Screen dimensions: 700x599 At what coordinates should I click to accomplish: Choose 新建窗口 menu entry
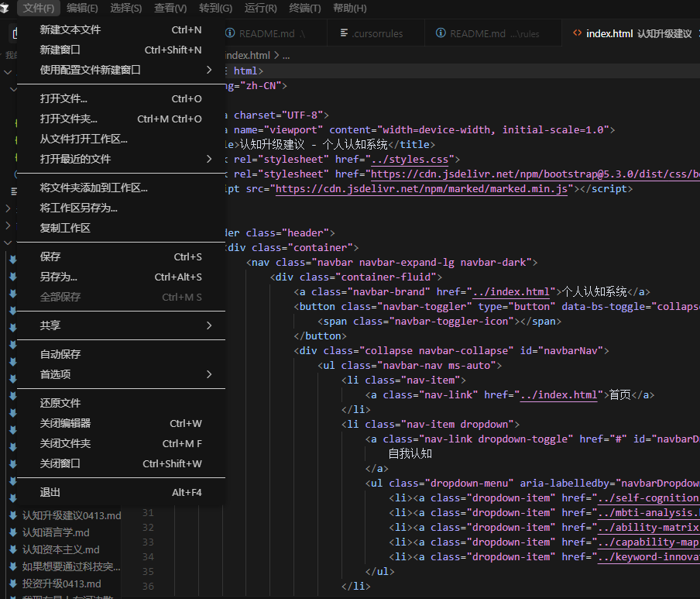[121, 50]
